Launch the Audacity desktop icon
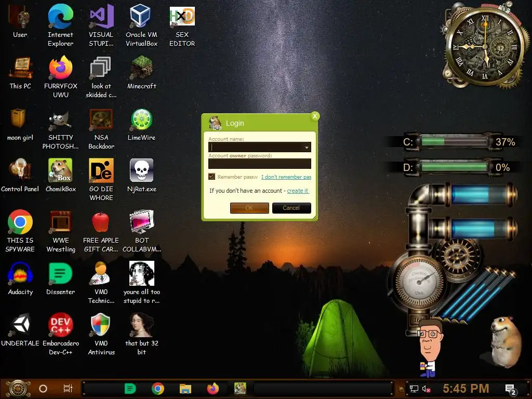Image resolution: width=532 pixels, height=399 pixels. (20, 278)
